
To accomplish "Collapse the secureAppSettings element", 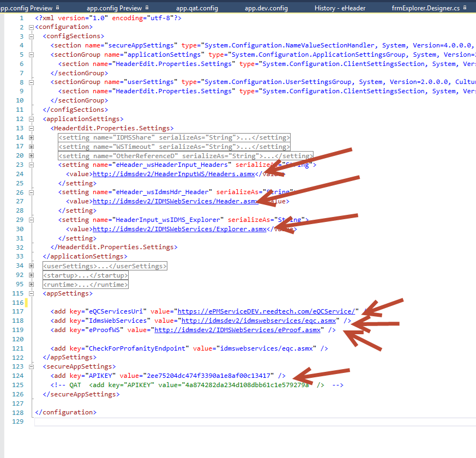I will (x=31, y=366).
